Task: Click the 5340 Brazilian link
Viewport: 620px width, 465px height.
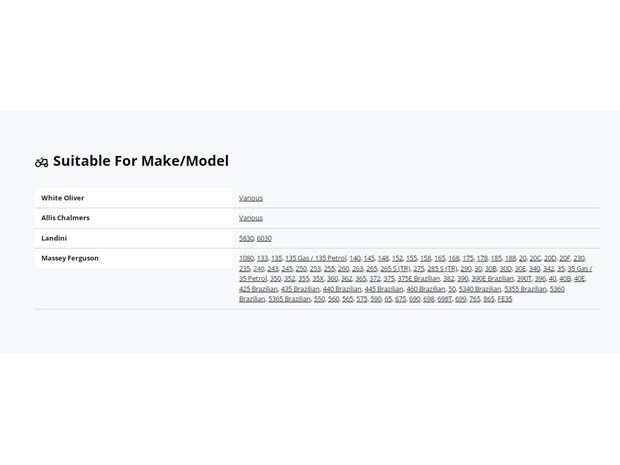Action: point(480,289)
